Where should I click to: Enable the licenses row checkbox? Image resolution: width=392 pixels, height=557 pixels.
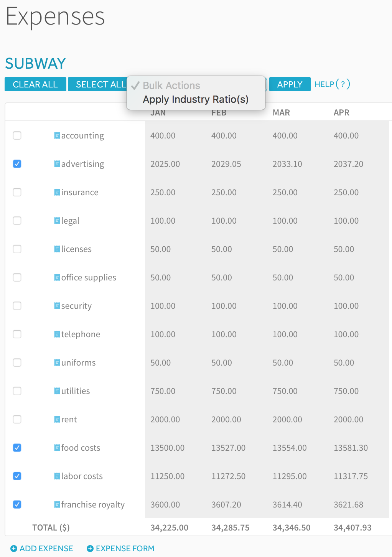click(x=17, y=249)
